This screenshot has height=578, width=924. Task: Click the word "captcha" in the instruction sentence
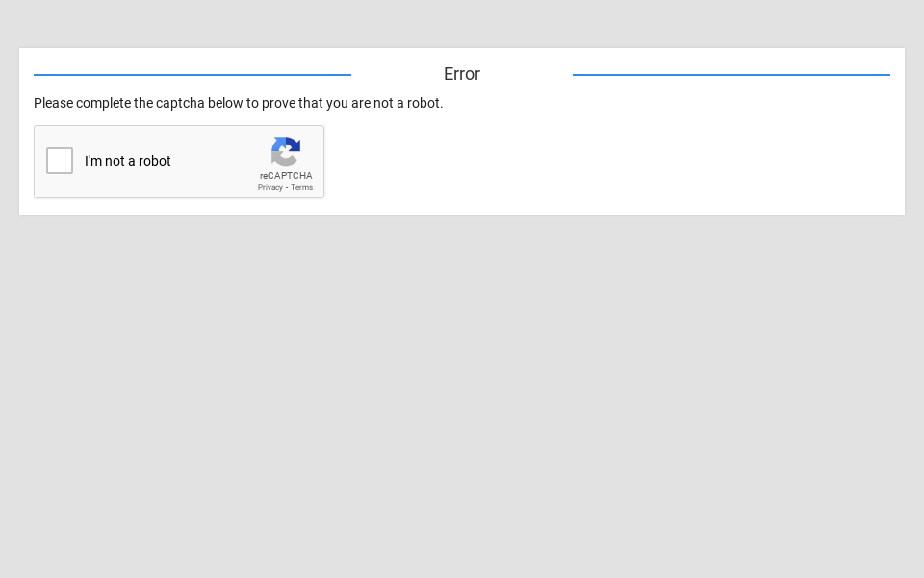[x=180, y=103]
